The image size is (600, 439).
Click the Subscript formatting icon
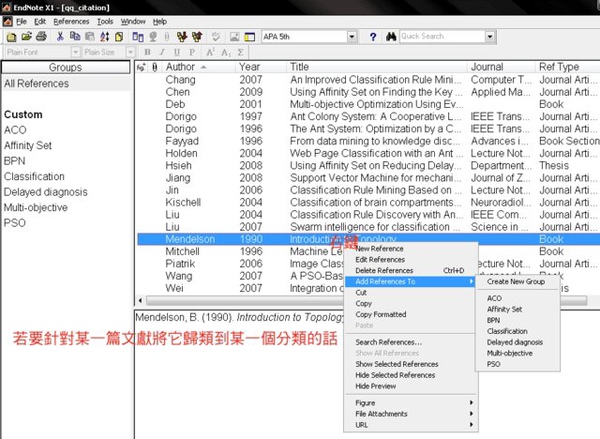coord(226,52)
